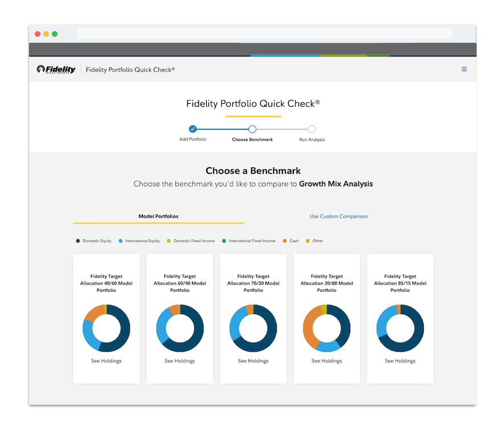Click the Cash legend color dot

285,241
